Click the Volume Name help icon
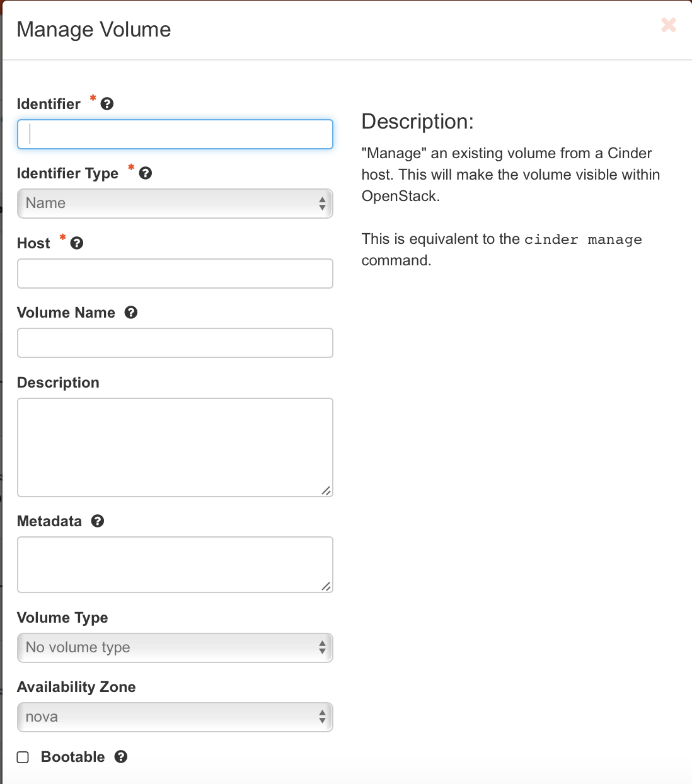Screen dimensions: 692x784 click(131, 313)
